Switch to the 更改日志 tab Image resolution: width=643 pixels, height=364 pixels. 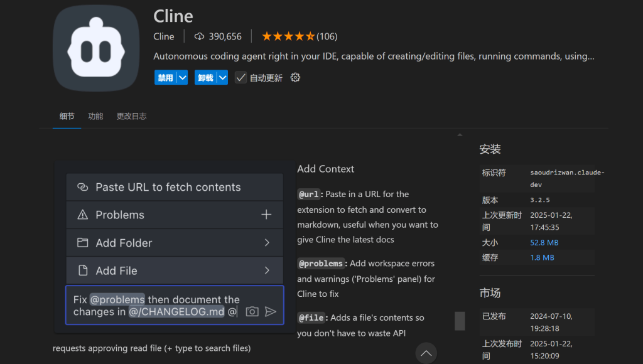[131, 116]
